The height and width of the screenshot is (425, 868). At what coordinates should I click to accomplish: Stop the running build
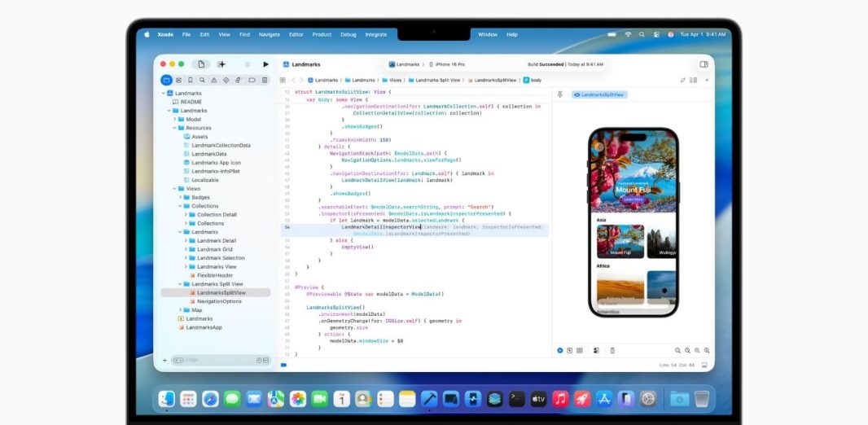pos(248,65)
